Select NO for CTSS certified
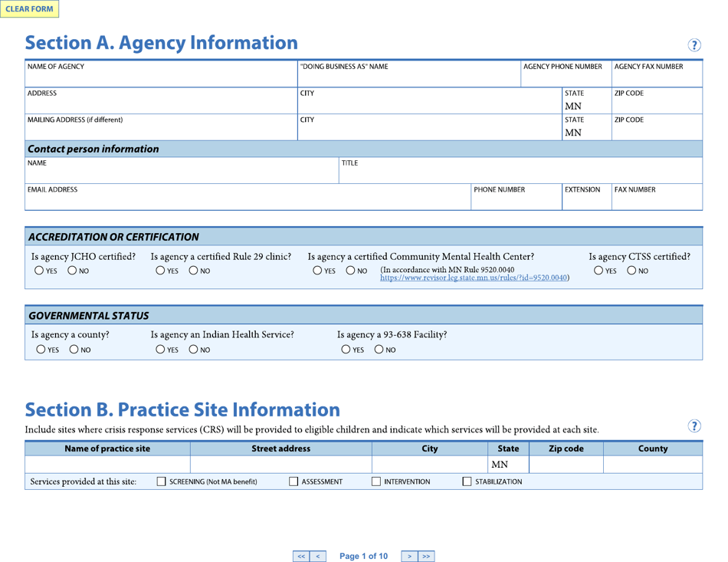728x562 pixels. [632, 270]
